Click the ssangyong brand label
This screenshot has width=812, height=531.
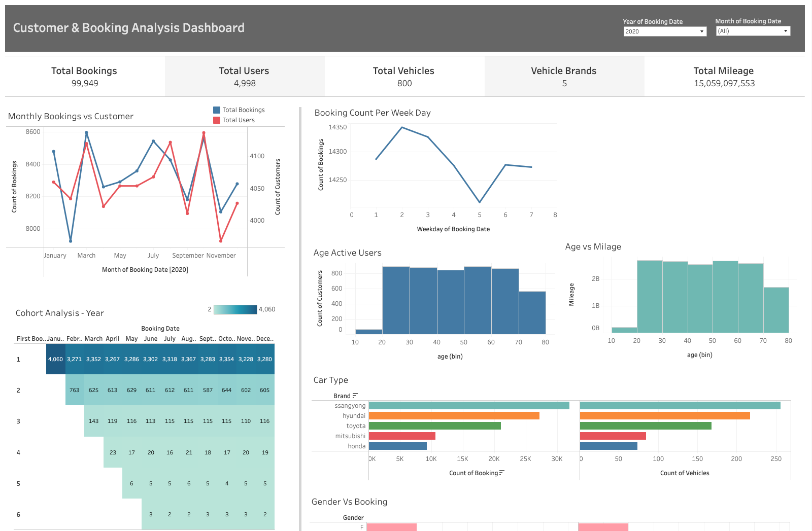coord(350,406)
